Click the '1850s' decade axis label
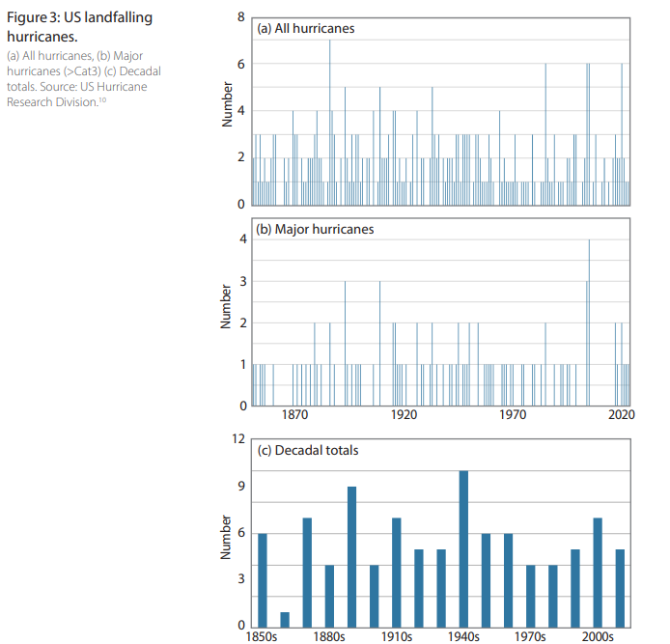Viewport: 670px width, 644px height. pyautogui.click(x=262, y=636)
